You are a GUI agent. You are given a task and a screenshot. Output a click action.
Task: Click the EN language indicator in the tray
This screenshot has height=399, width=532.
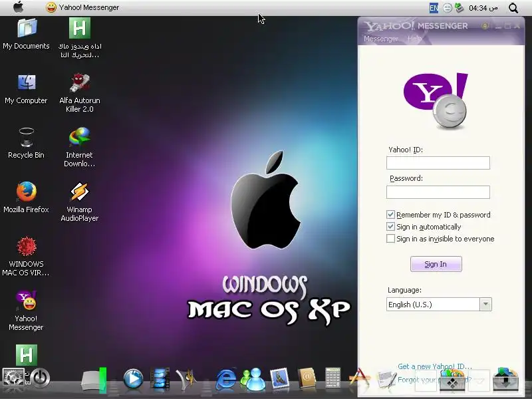click(x=434, y=8)
